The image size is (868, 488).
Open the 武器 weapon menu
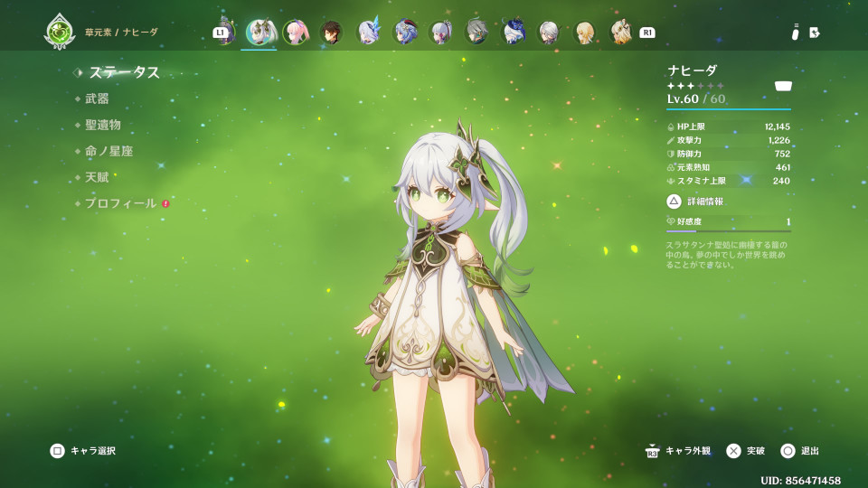(97, 99)
